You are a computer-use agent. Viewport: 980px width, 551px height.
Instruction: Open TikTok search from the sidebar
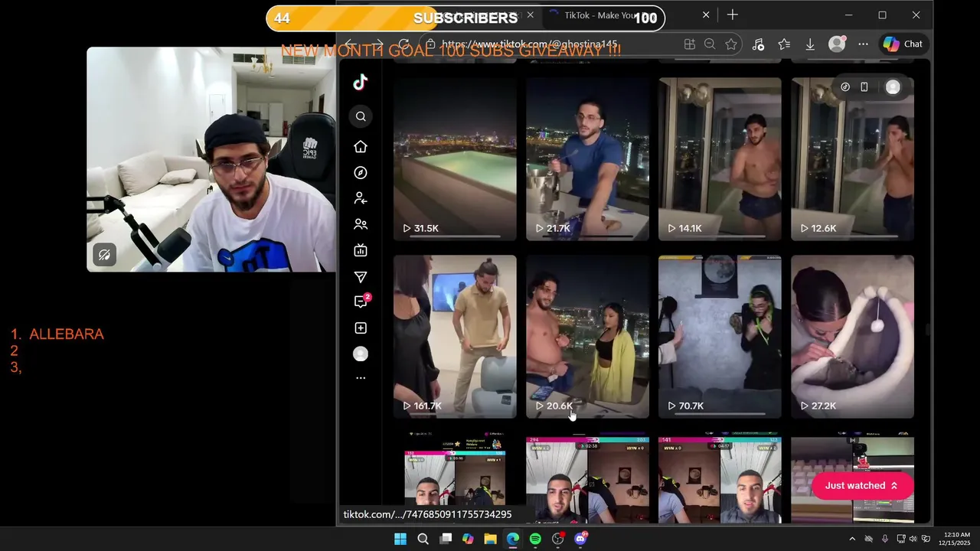point(361,116)
